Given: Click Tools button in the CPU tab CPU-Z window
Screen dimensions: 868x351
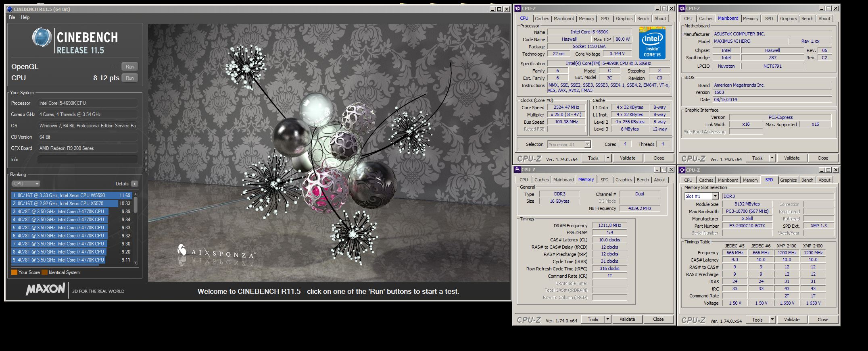Looking at the screenshot, I should coord(593,158).
